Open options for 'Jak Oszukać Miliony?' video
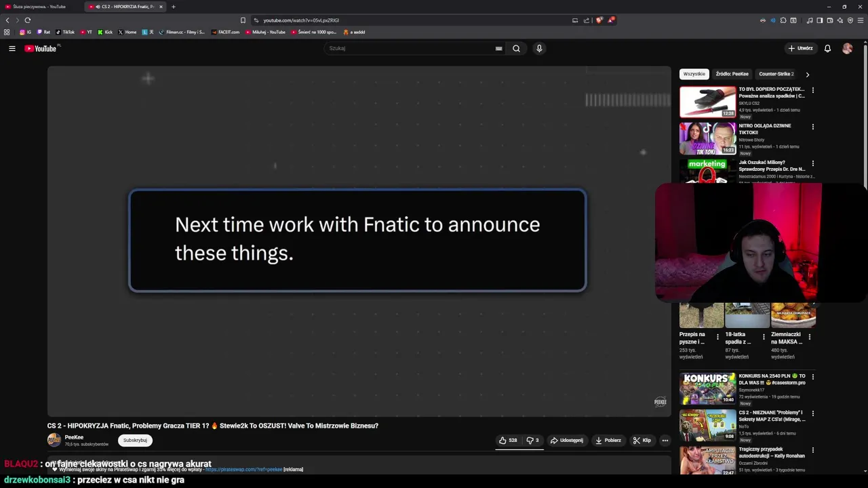868x488 pixels. tap(813, 163)
